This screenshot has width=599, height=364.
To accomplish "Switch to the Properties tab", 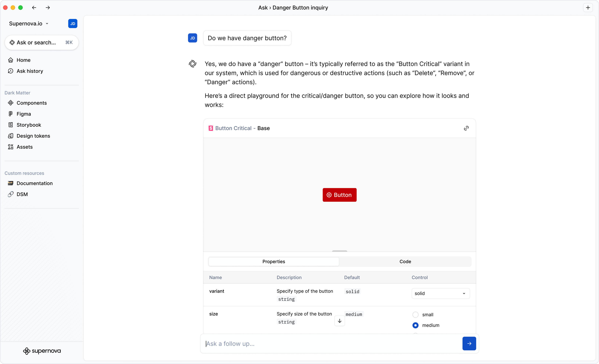I will (x=274, y=262).
